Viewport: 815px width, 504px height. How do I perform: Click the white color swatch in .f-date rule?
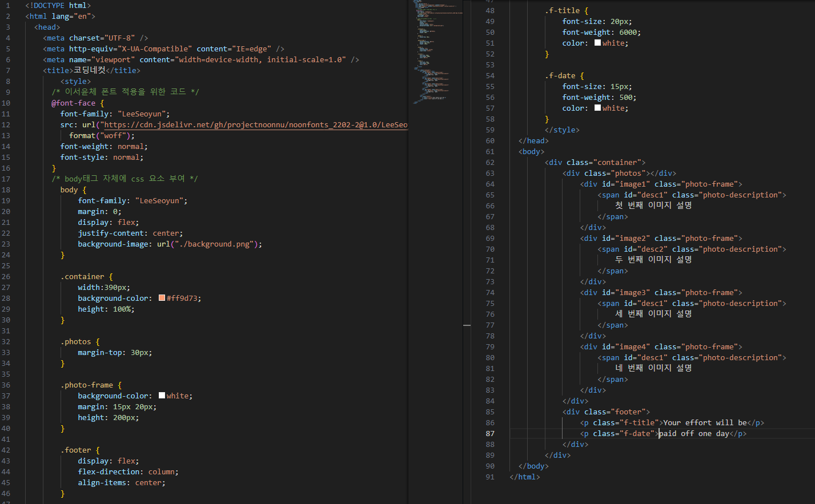click(x=597, y=108)
